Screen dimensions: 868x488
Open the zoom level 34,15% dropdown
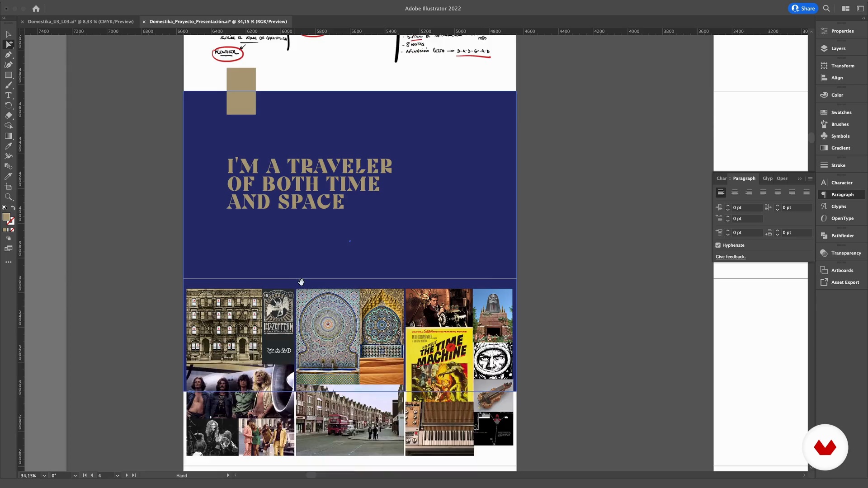pos(44,476)
